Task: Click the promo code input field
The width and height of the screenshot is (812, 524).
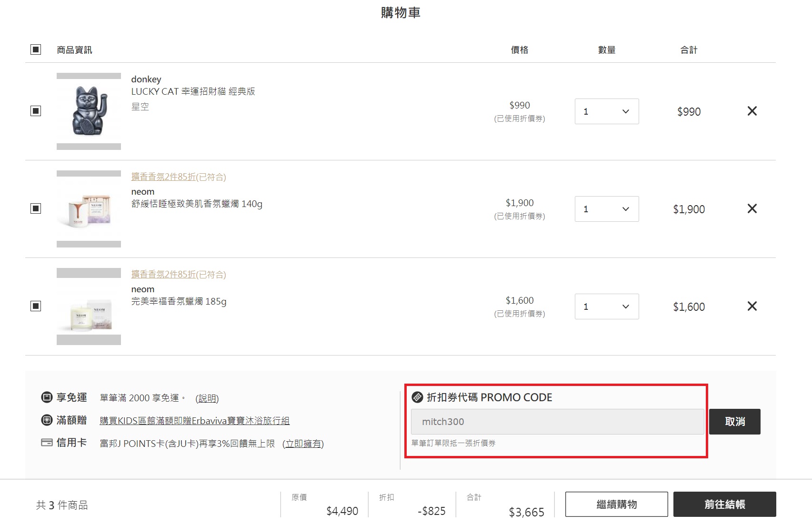Action: [x=557, y=422]
